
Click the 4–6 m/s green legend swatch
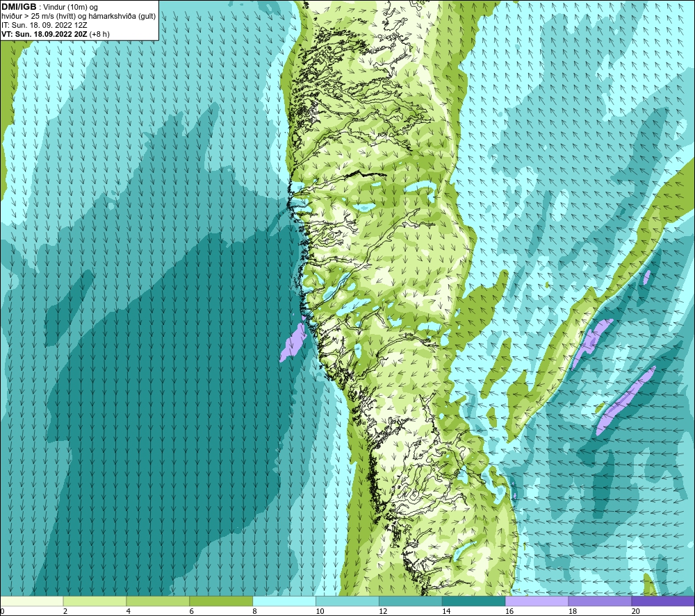158,601
